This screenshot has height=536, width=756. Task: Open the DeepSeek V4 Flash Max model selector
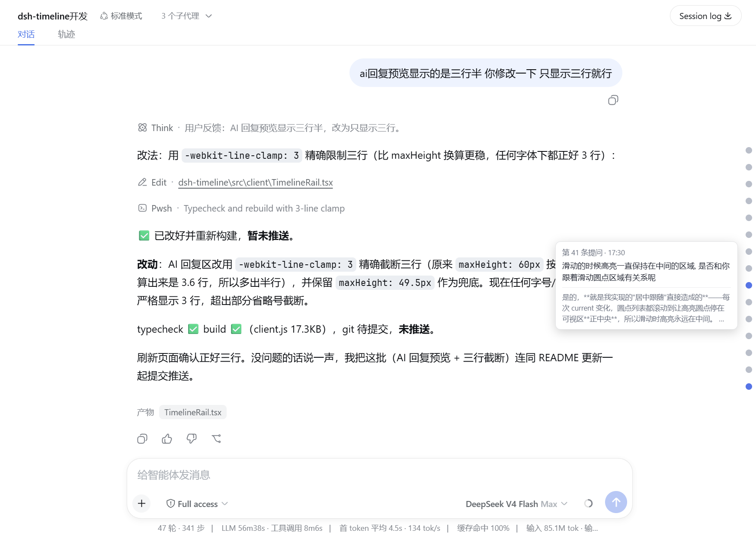click(516, 504)
